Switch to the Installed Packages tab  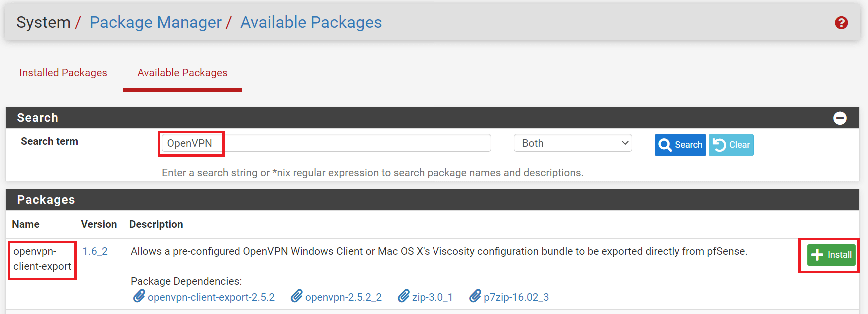(x=63, y=73)
